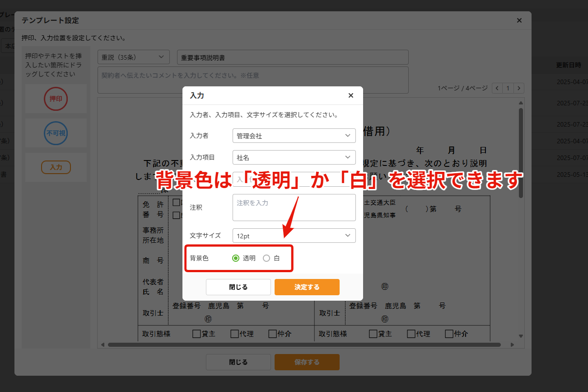Select the orange 入力 field icon
The width and height of the screenshot is (588, 392).
(56, 167)
